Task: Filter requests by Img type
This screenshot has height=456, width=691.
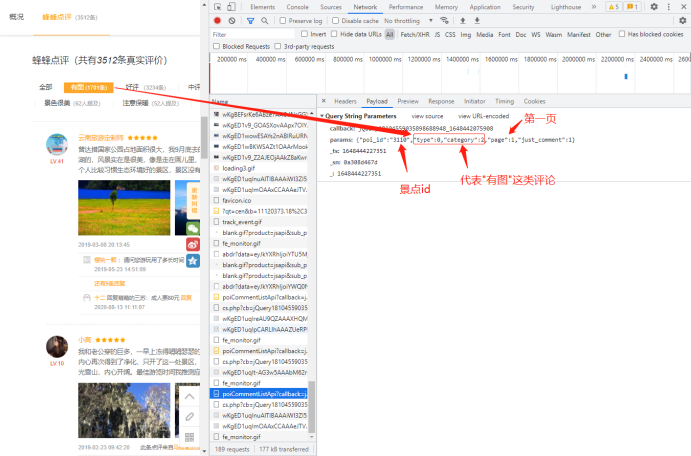Action: [466, 34]
